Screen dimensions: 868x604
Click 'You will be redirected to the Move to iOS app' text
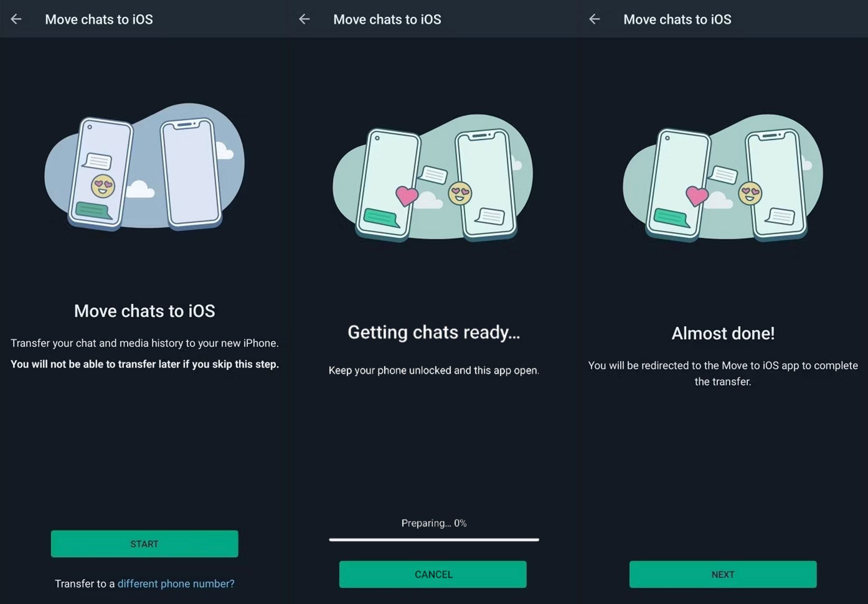tap(723, 373)
